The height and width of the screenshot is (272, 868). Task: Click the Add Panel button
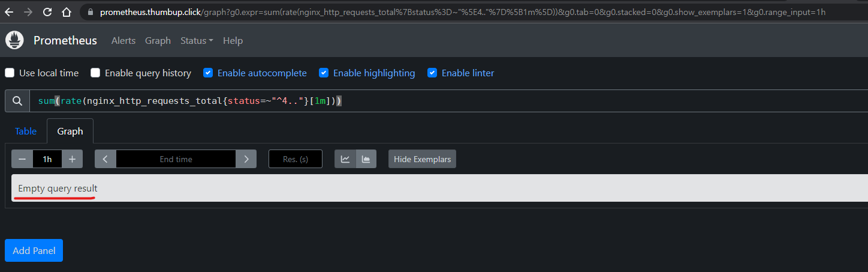[x=34, y=250]
